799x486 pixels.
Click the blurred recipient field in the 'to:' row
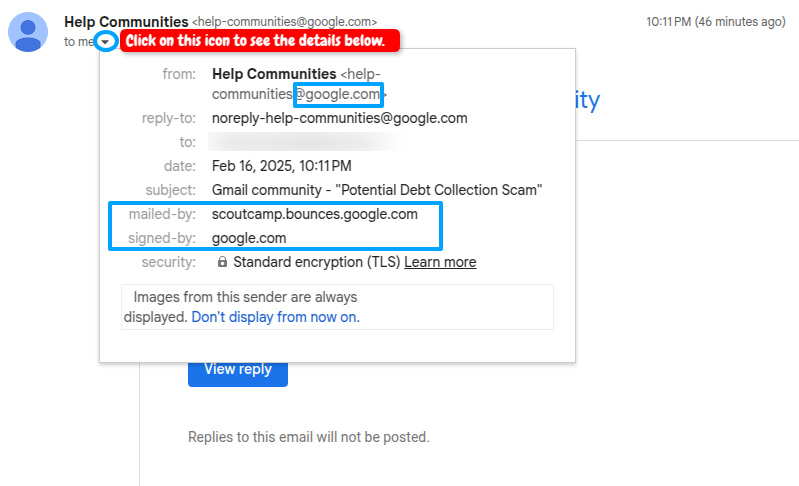tap(300, 142)
